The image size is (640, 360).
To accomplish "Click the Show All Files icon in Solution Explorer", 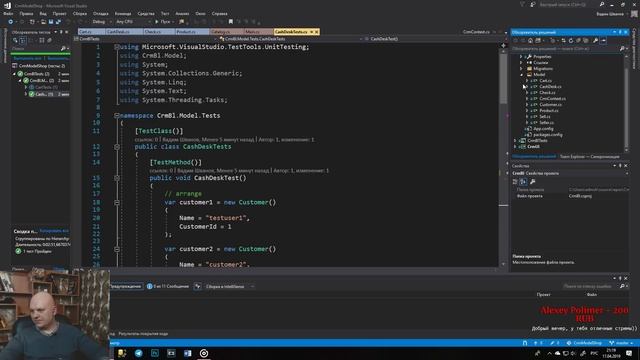I will pyautogui.click(x=586, y=40).
